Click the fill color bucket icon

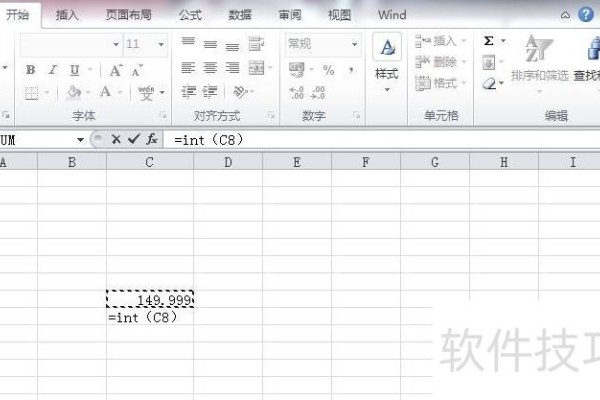(74, 92)
